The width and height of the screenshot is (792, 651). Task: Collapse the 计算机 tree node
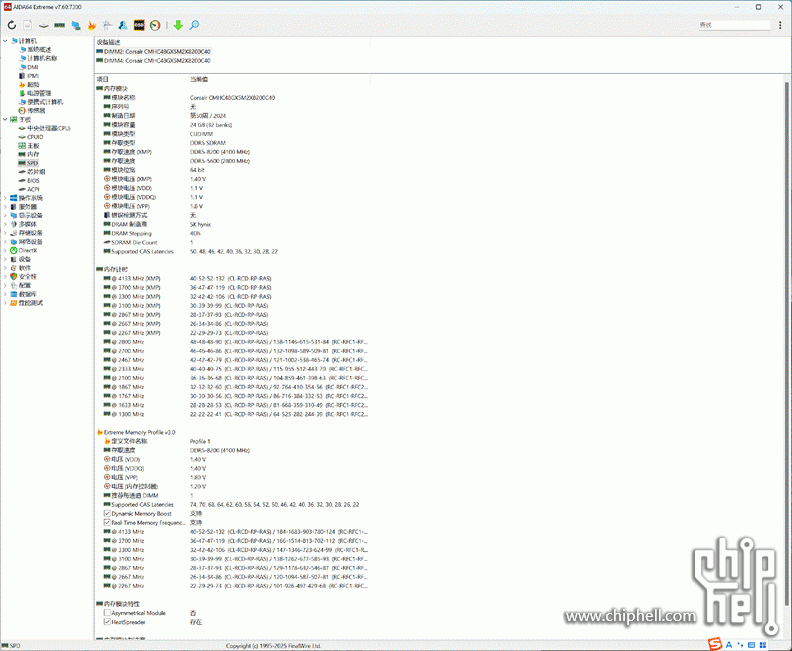(x=6, y=41)
